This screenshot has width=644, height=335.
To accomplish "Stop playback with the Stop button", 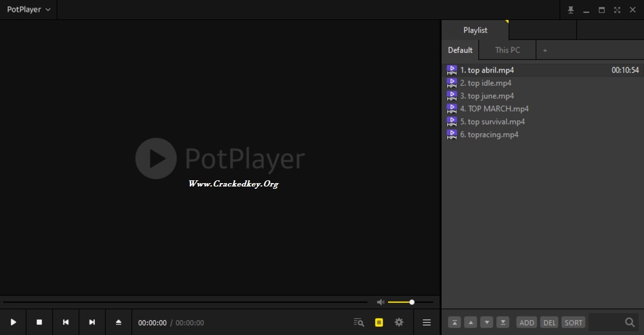I will pyautogui.click(x=40, y=322).
